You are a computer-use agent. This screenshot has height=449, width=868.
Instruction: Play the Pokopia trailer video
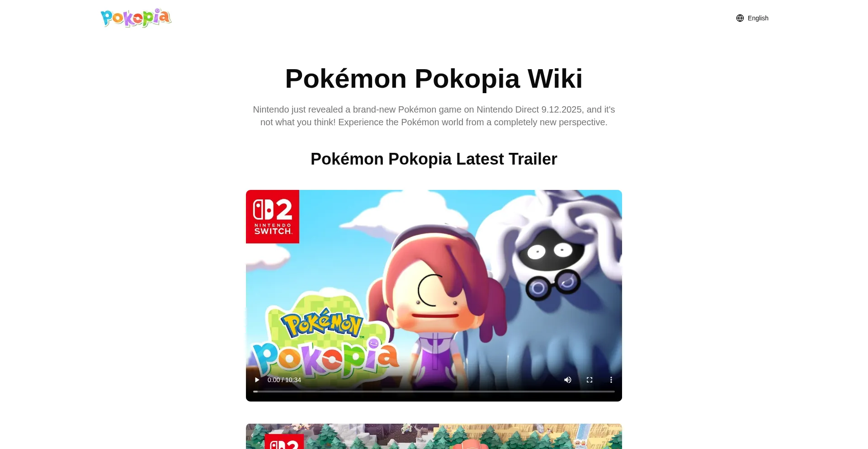tap(257, 380)
